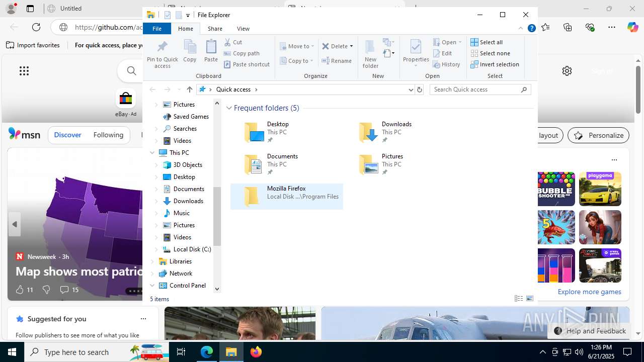The image size is (644, 362).
Task: Click navigation pane scrollbar down arrow
Action: 217,289
